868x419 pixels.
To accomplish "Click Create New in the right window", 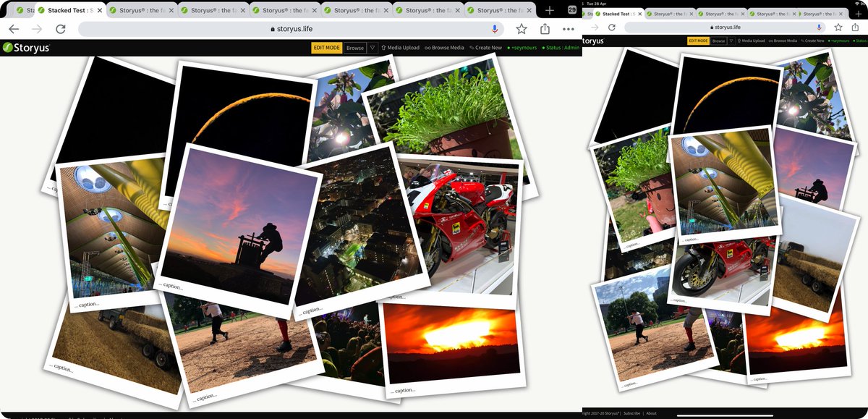I will pos(812,41).
